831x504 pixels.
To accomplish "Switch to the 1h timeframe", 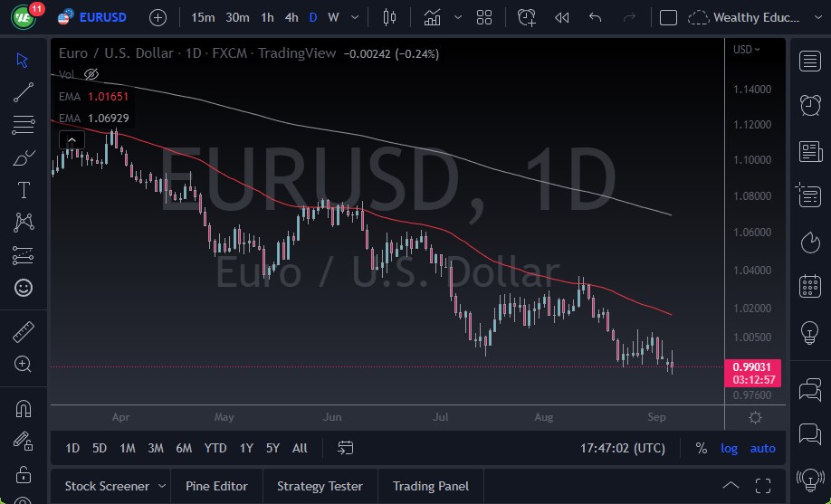I will coord(267,17).
